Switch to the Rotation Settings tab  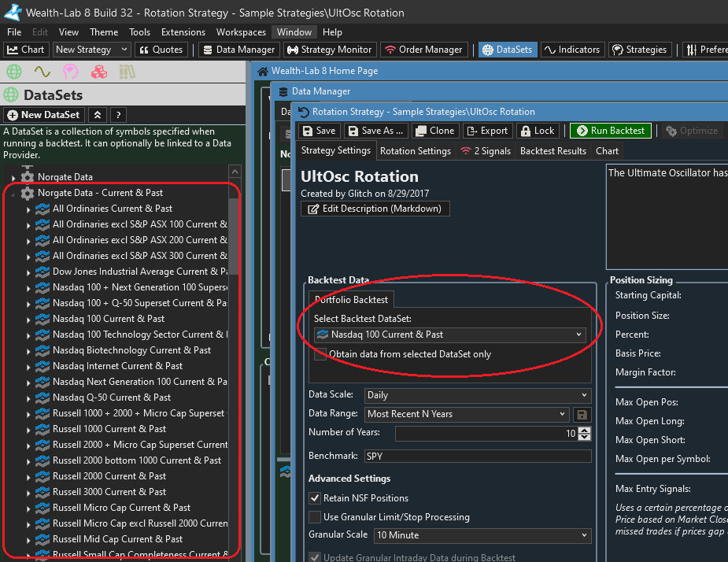click(x=416, y=151)
